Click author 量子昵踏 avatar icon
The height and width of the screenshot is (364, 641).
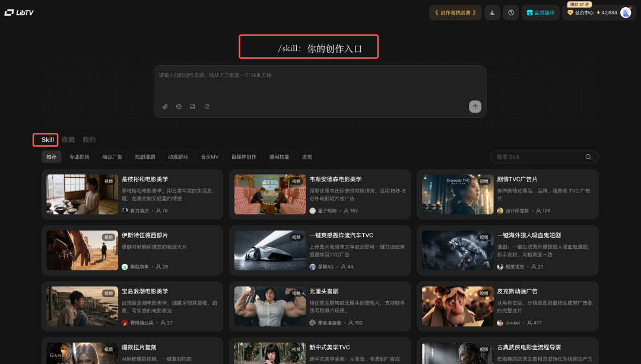point(313,211)
